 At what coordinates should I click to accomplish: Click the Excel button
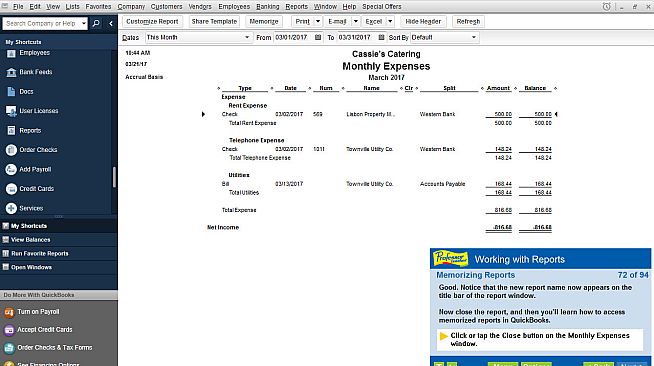(374, 21)
